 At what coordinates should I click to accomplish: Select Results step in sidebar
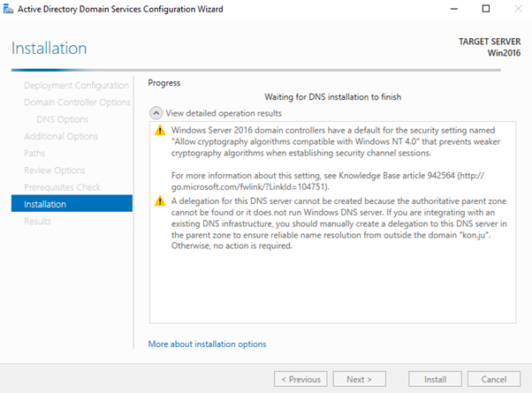(x=37, y=222)
